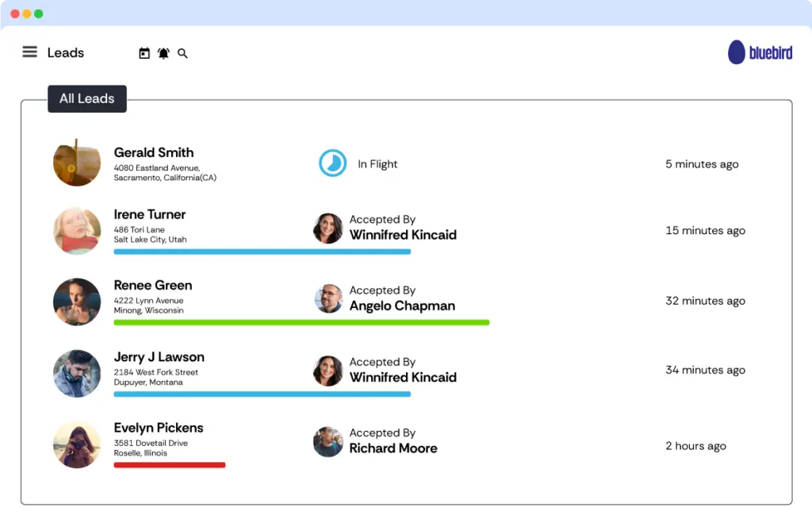The height and width of the screenshot is (523, 812).
Task: Click the 2184 West Fork Street address
Action: pyautogui.click(x=156, y=377)
